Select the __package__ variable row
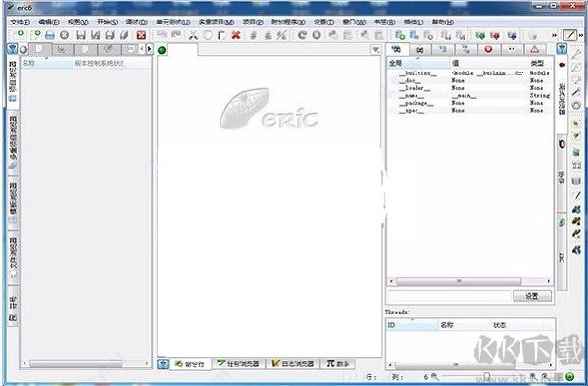The width and height of the screenshot is (588, 386). pos(469,103)
